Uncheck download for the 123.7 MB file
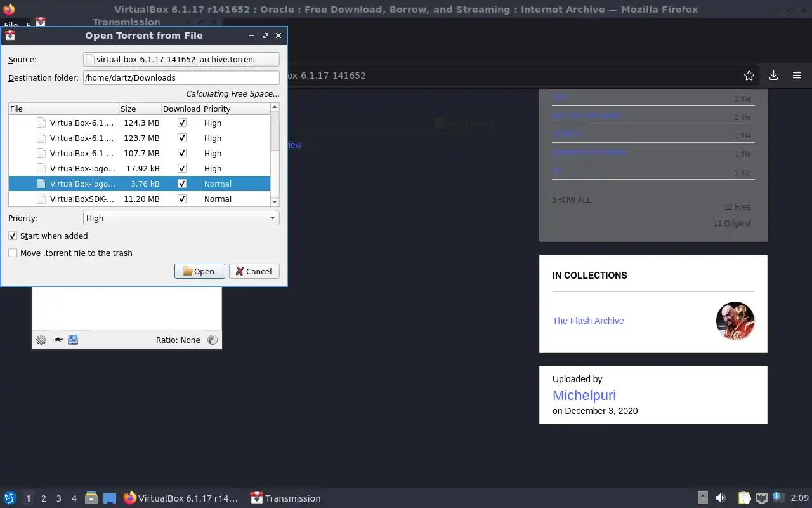 tap(182, 138)
